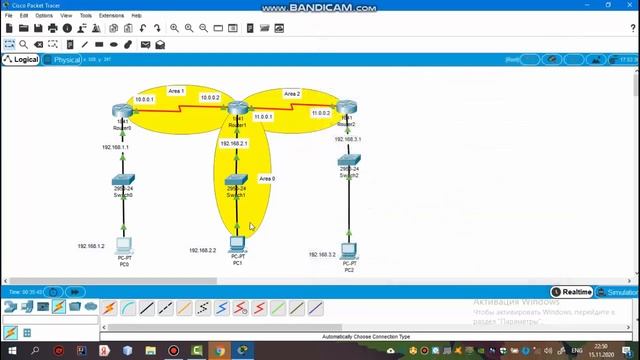Open a file with folder icon
Viewport: 640px width, 360px height.
(23, 28)
